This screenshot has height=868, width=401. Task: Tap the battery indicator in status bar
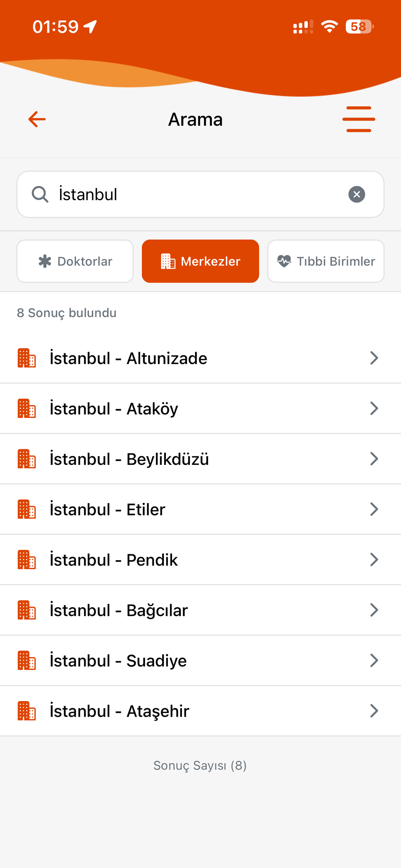pyautogui.click(x=359, y=27)
